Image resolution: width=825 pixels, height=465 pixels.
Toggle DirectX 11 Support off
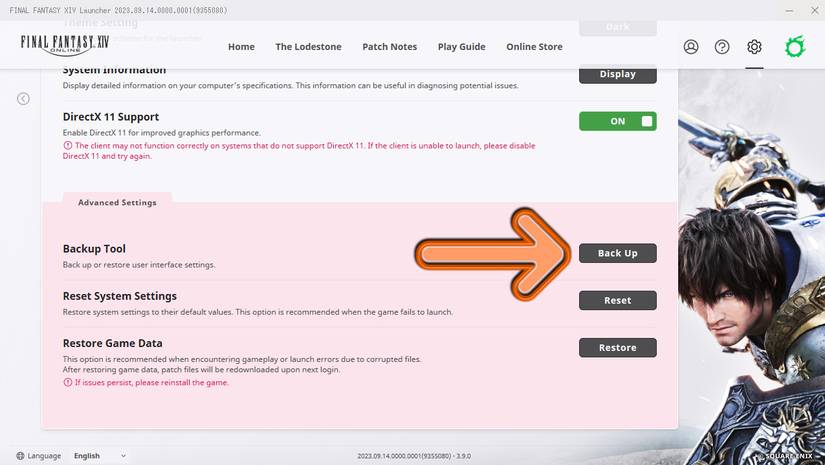click(x=617, y=121)
